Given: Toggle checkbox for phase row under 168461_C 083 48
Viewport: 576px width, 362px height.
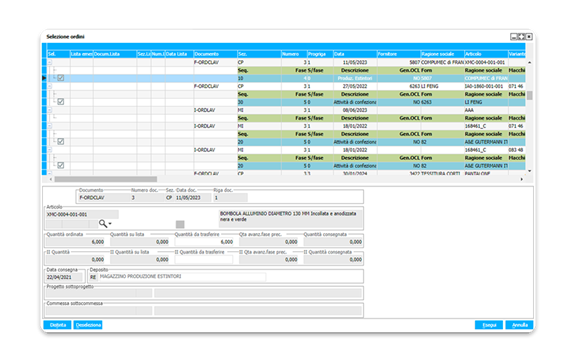Looking at the screenshot, I should click(x=61, y=165).
